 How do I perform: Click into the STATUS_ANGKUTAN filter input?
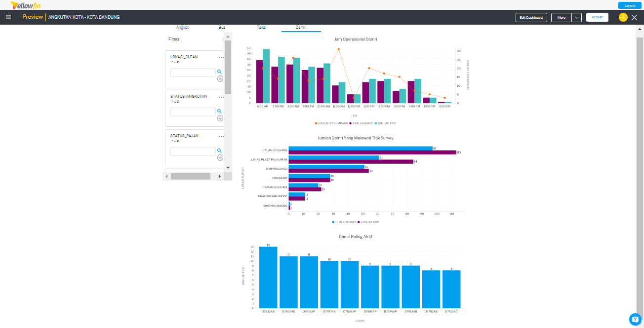pos(193,112)
